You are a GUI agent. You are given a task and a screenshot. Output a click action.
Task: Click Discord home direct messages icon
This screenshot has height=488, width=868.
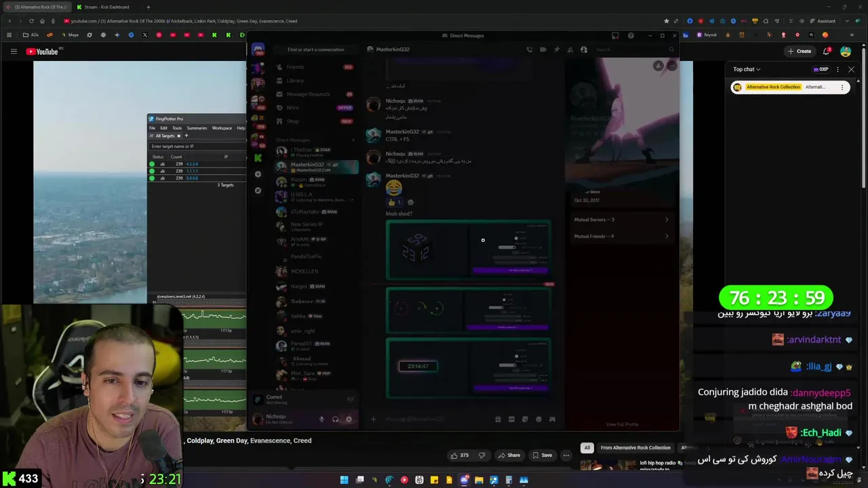(258, 49)
